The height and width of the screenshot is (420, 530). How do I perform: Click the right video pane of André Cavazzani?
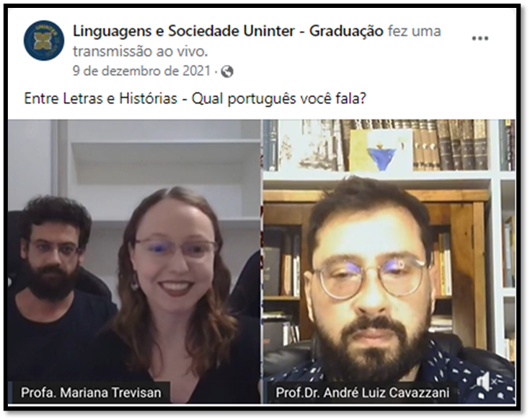tap(389, 261)
